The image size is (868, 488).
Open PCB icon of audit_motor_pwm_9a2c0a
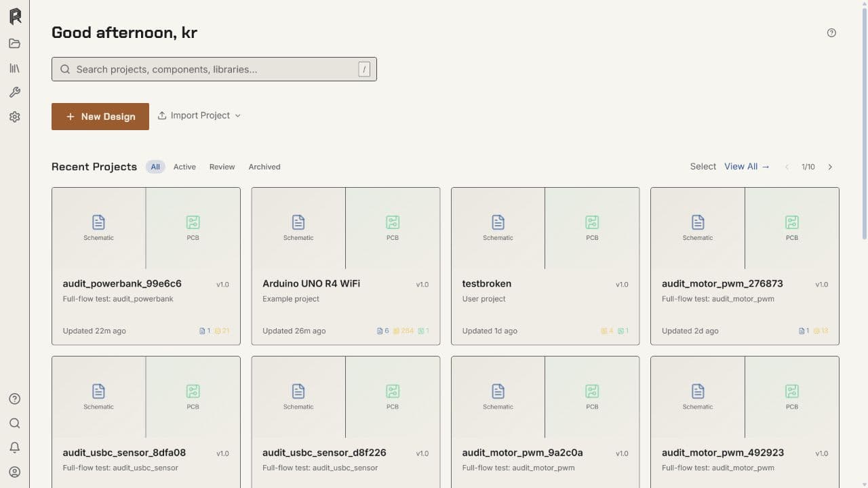(592, 391)
